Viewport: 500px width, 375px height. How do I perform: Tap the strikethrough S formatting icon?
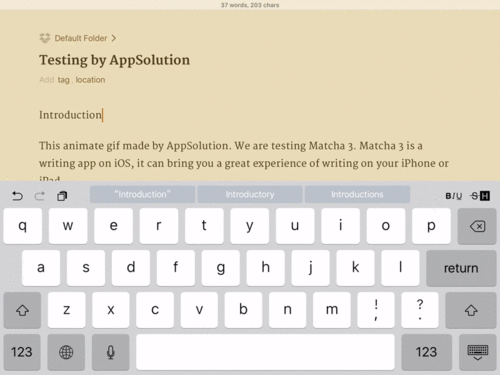tap(474, 196)
